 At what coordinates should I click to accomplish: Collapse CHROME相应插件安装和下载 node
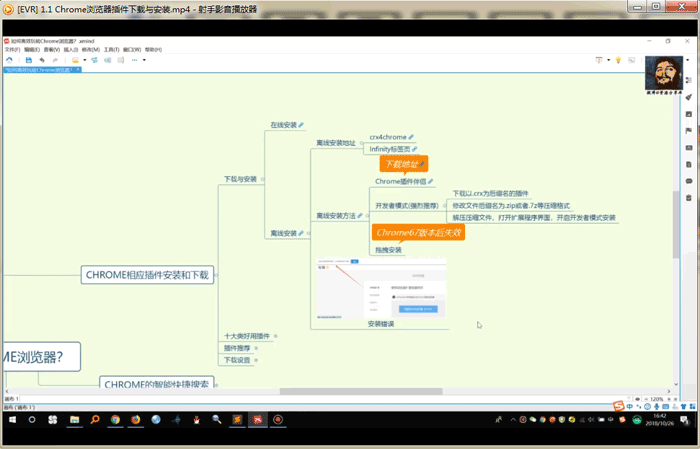(x=217, y=275)
